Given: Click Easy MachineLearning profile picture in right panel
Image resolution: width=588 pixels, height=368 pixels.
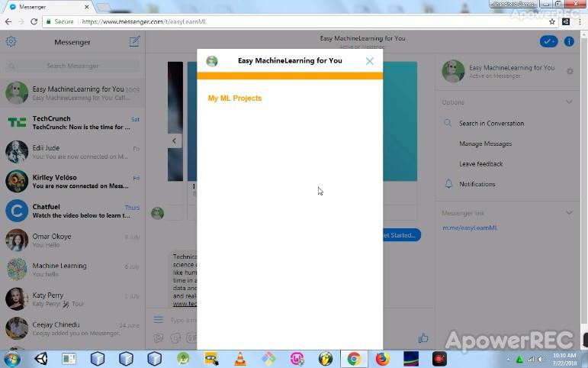Looking at the screenshot, I should tap(453, 71).
